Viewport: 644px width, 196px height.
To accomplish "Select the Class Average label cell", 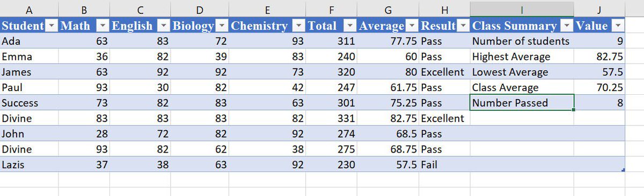I will [x=522, y=87].
